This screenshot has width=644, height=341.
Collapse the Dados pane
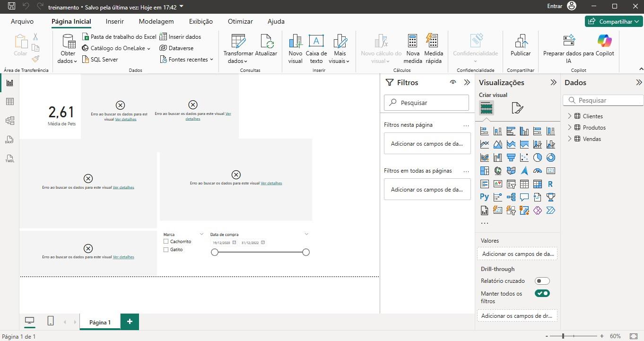tap(639, 82)
